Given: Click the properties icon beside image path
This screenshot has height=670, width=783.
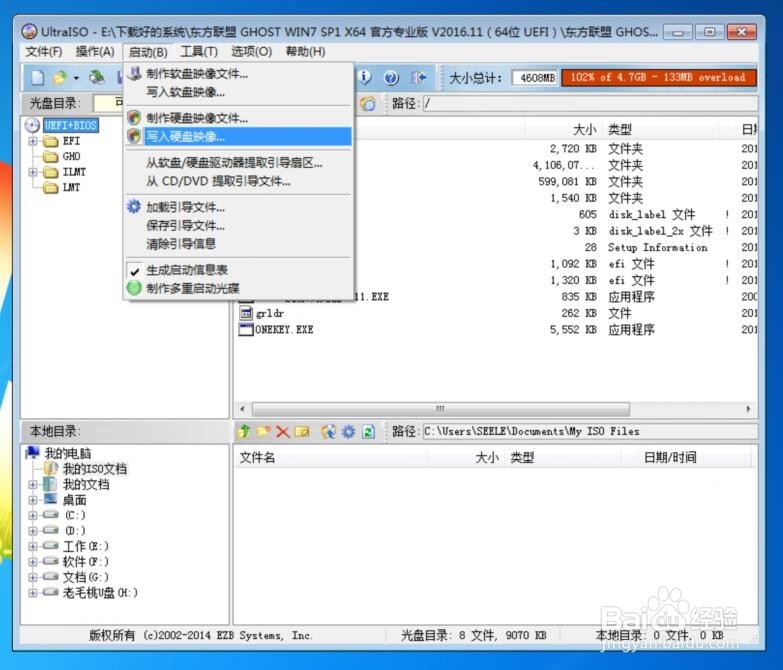Looking at the screenshot, I should tap(368, 103).
